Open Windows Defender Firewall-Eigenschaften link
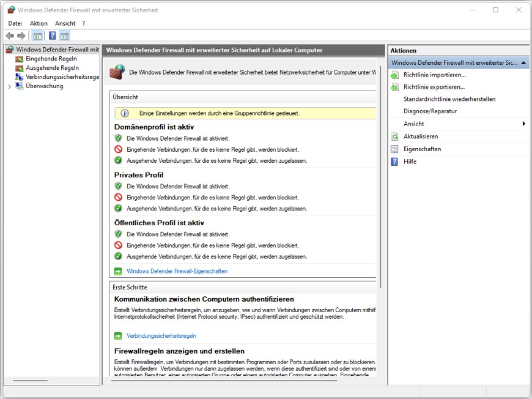 pyautogui.click(x=177, y=271)
